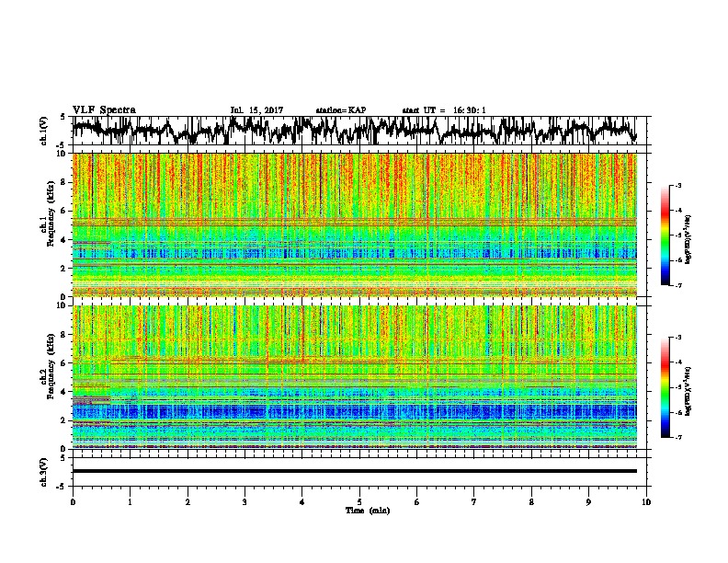Click the "3" tick on the Time axis
Screen dimensions: 728x563
click(245, 502)
